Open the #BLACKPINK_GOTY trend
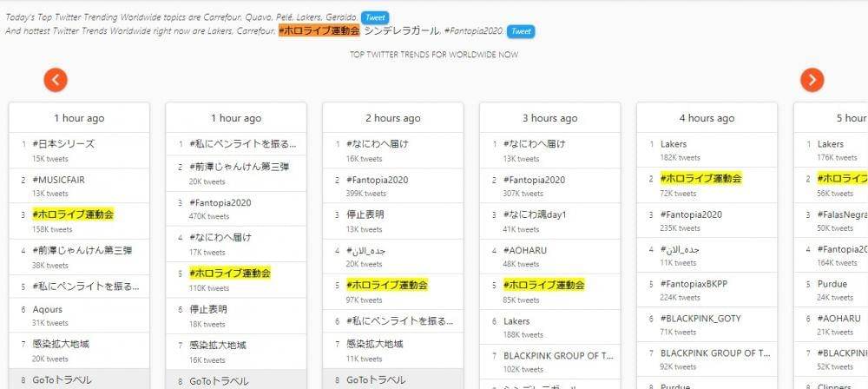Screen dimensions: 868x389 click(702, 319)
